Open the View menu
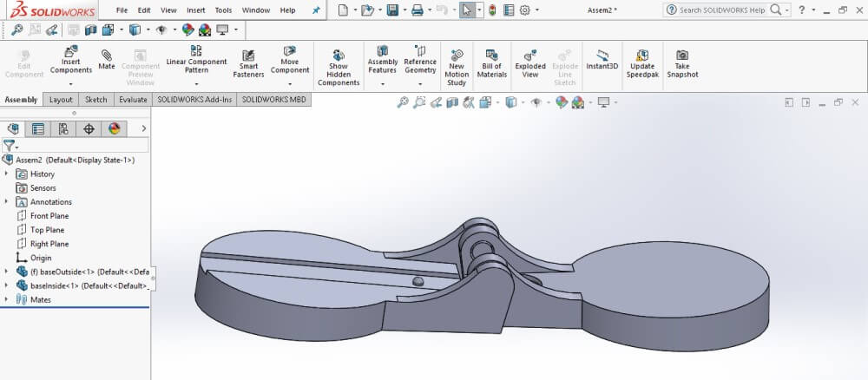The width and height of the screenshot is (868, 380). click(x=168, y=10)
